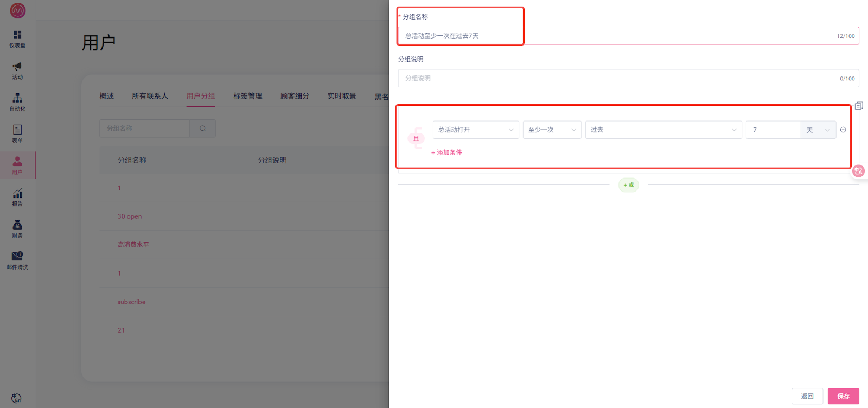Click the 分组说明 description input field
The height and width of the screenshot is (408, 868).
pyautogui.click(x=618, y=78)
